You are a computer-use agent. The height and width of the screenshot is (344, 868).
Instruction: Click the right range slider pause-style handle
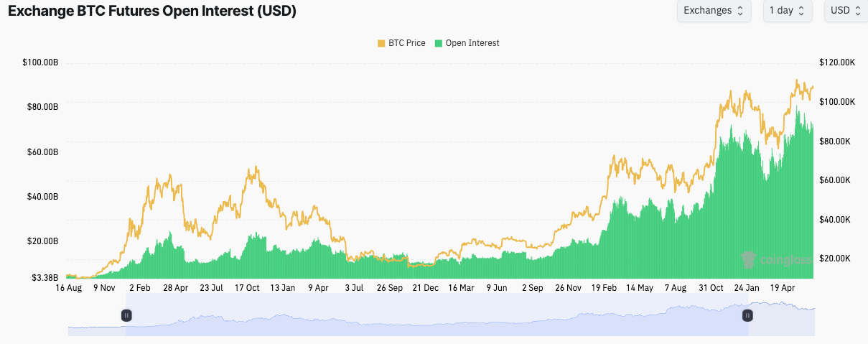(747, 315)
